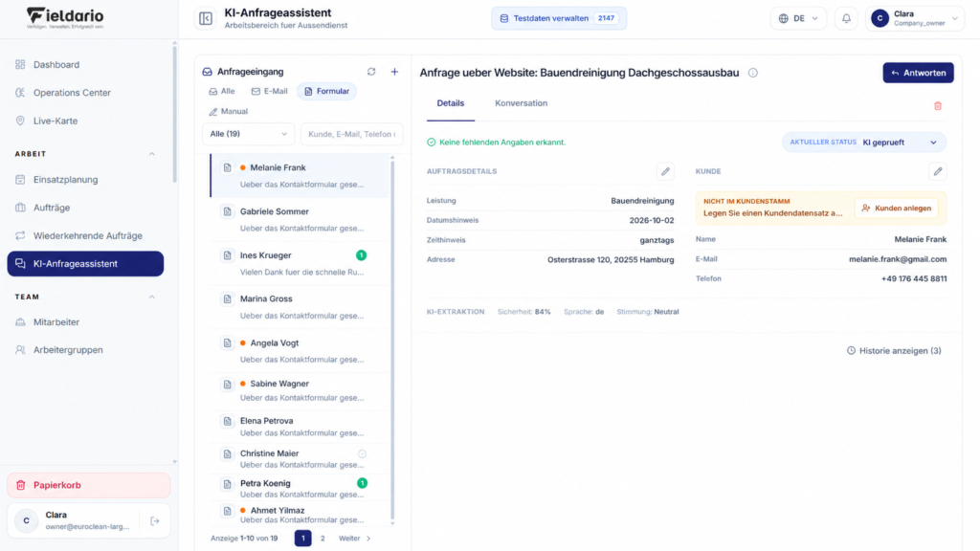Viewport: 980px width, 551px height.
Task: Open Mitarbeiter page
Action: pos(85,322)
